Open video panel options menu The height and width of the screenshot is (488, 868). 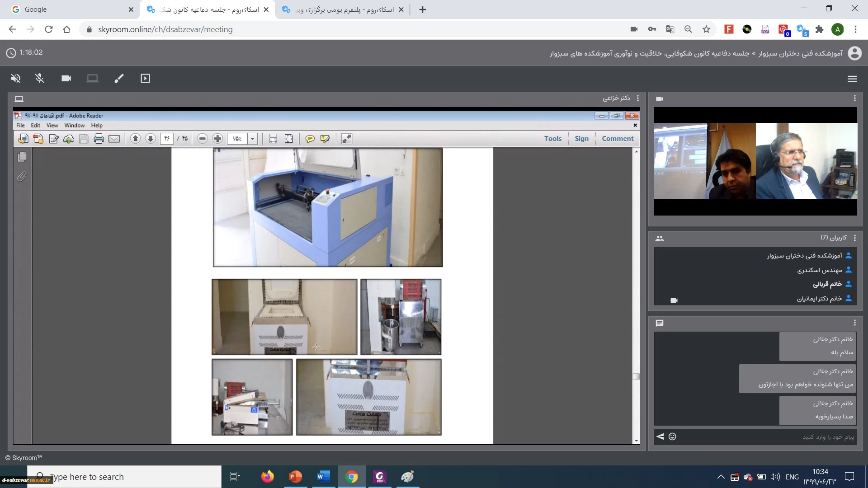click(854, 98)
